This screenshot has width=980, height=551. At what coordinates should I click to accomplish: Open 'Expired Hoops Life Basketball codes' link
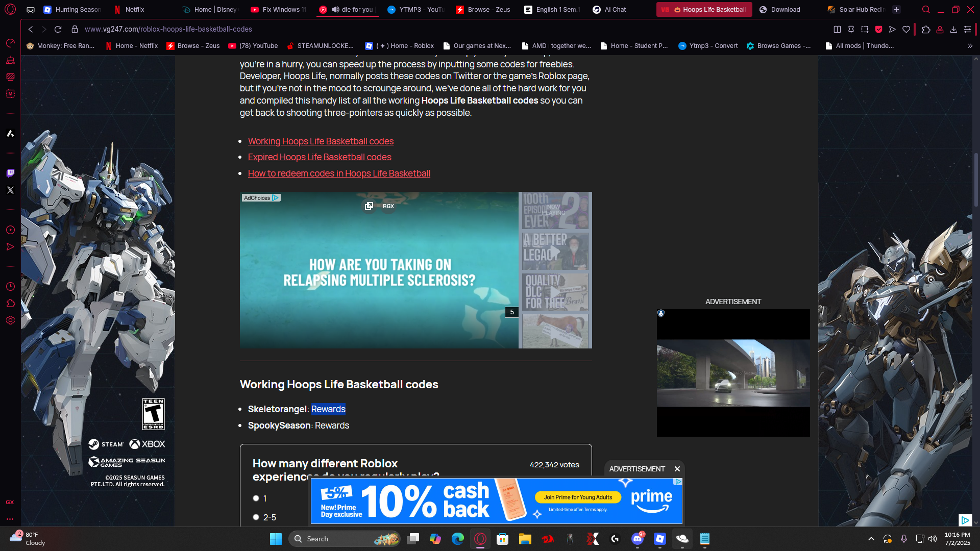pyautogui.click(x=320, y=157)
